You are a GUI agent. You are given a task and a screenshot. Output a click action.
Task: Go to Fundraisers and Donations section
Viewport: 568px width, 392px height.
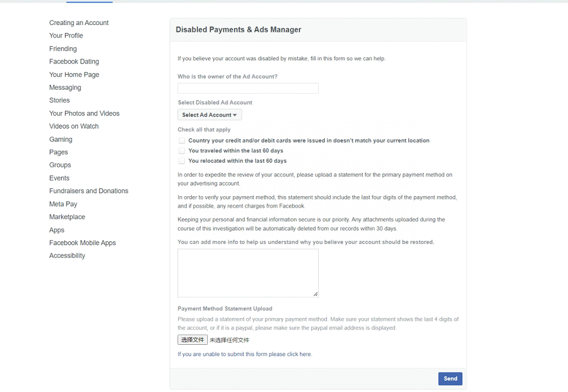click(x=89, y=191)
